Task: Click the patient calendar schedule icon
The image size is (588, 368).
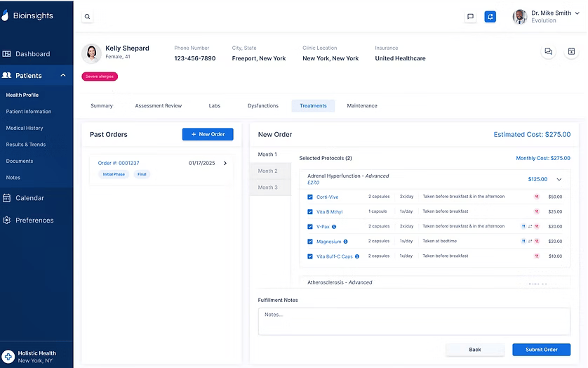Action: [571, 52]
